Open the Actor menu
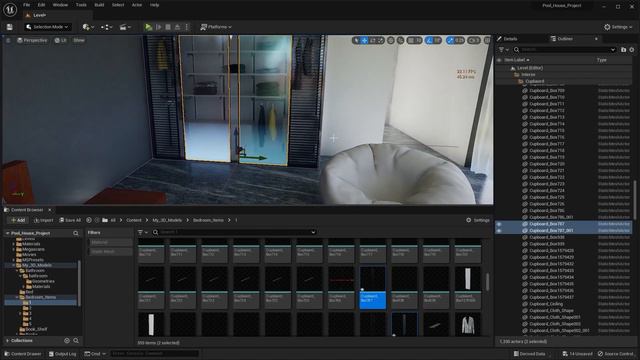Screen dimensions: 640x360 click(x=137, y=5)
